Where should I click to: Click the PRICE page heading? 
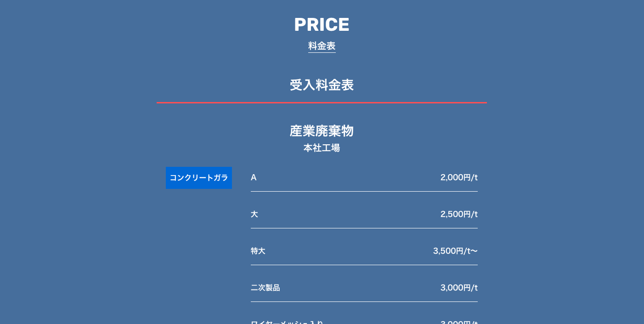coord(322,24)
